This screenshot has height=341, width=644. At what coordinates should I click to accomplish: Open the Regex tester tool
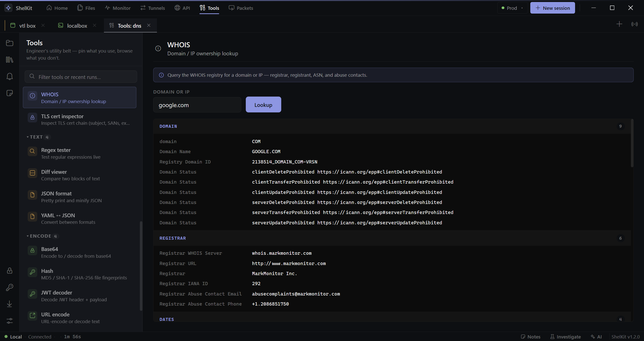click(79, 153)
